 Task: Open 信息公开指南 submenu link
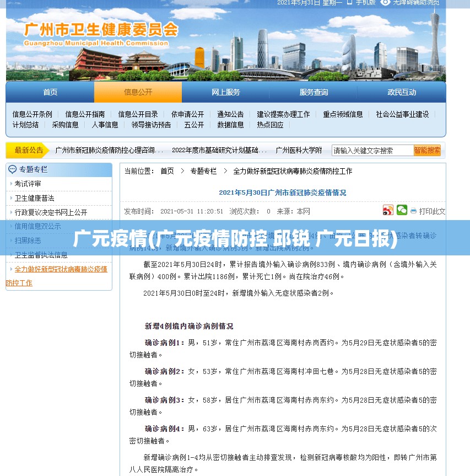pos(85,114)
